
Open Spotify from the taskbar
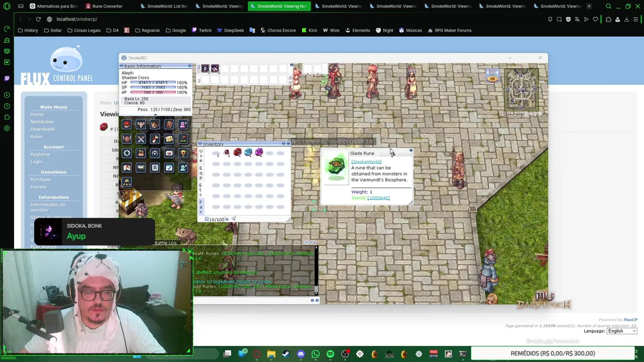(330, 354)
